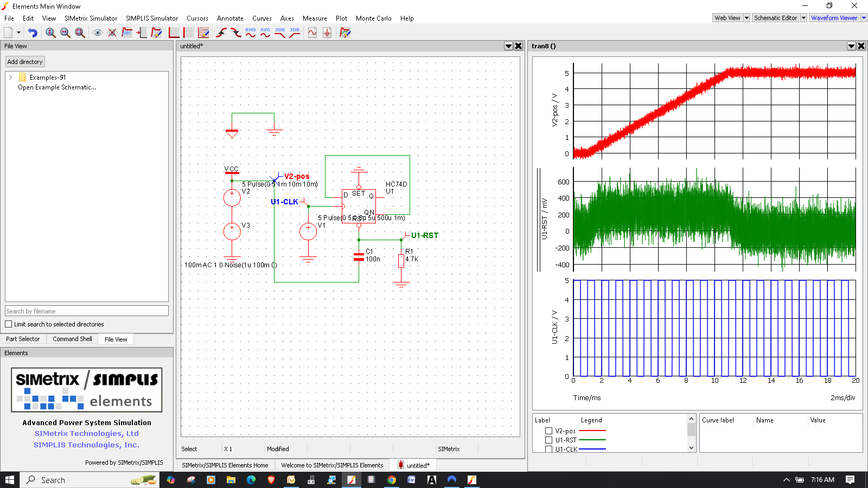
Task: Open the Monte Carlo menu
Action: pyautogui.click(x=373, y=18)
